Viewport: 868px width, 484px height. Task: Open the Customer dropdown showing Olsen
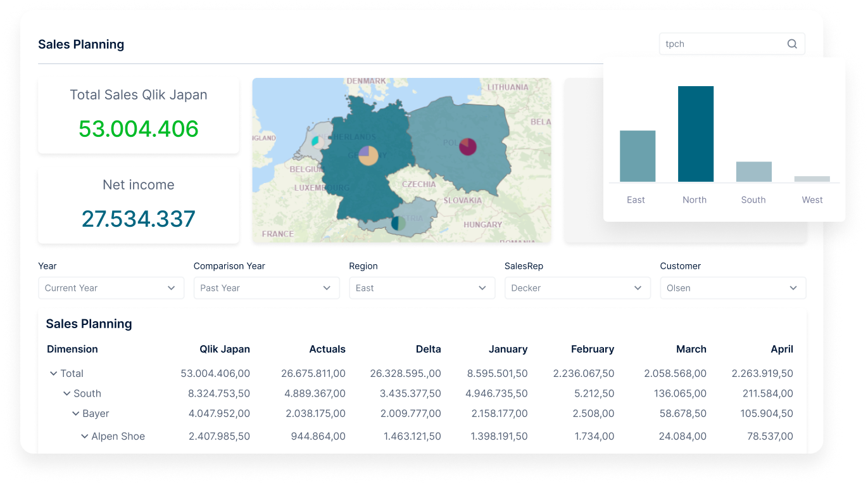coord(733,288)
